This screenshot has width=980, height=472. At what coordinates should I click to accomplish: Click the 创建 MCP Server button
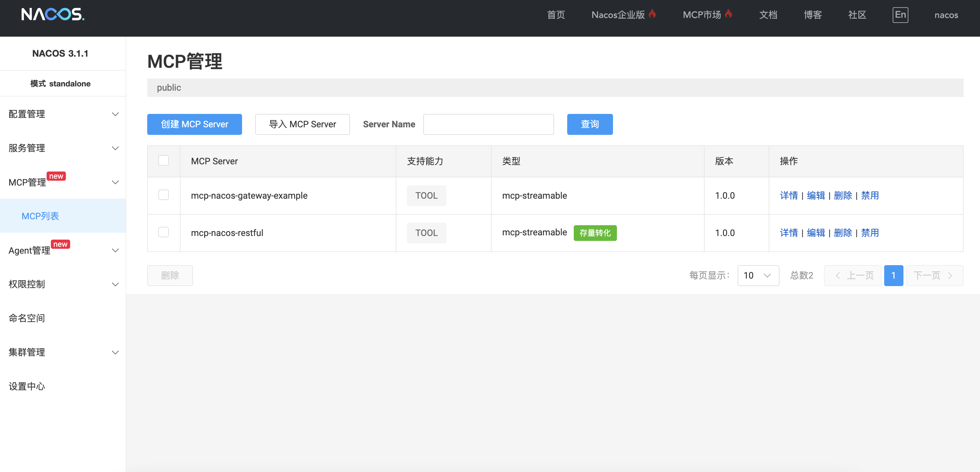pos(194,124)
